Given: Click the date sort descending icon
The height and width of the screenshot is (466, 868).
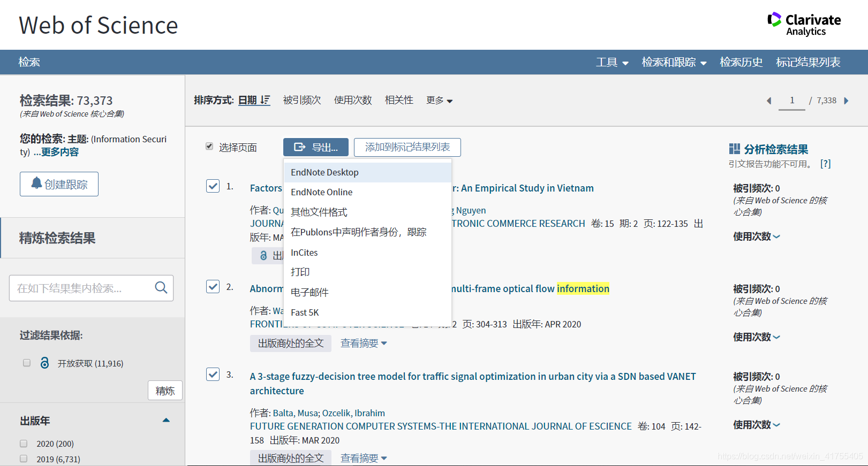Looking at the screenshot, I should (265, 100).
